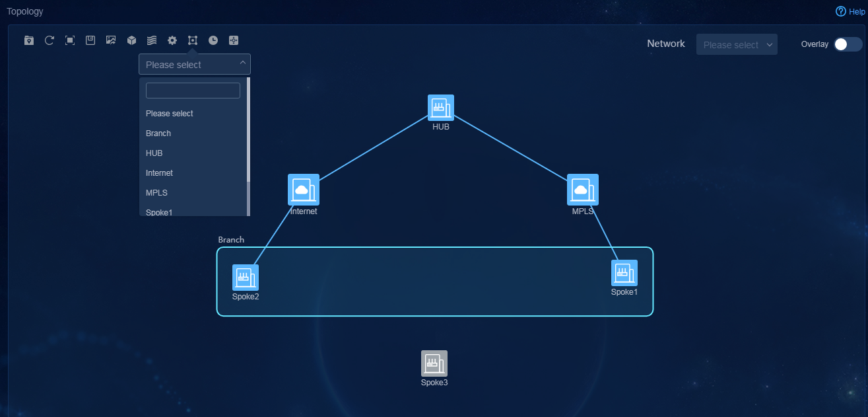Click the dropdown search input field
This screenshot has width=868, height=417.
(x=193, y=91)
